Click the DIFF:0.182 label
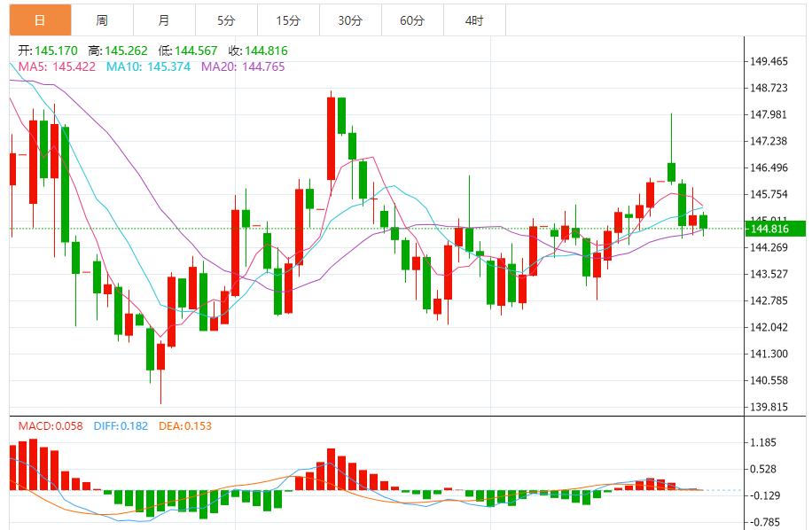 point(121,426)
